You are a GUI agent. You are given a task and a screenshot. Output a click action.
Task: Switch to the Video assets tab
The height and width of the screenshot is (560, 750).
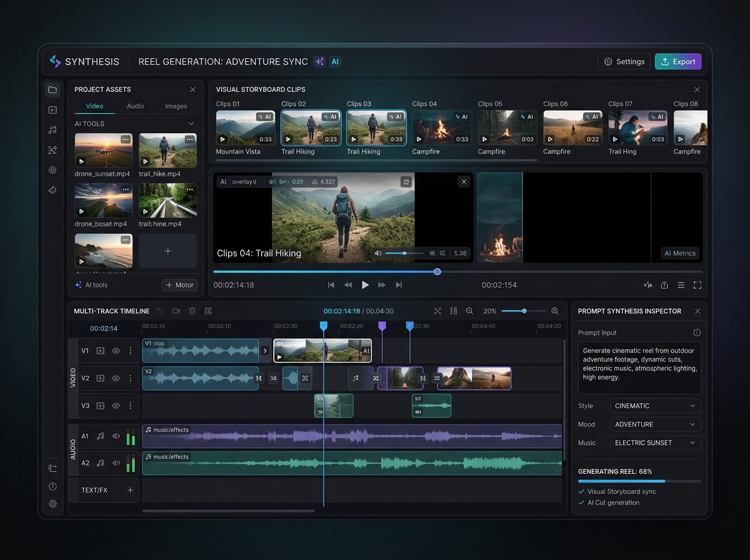94,106
